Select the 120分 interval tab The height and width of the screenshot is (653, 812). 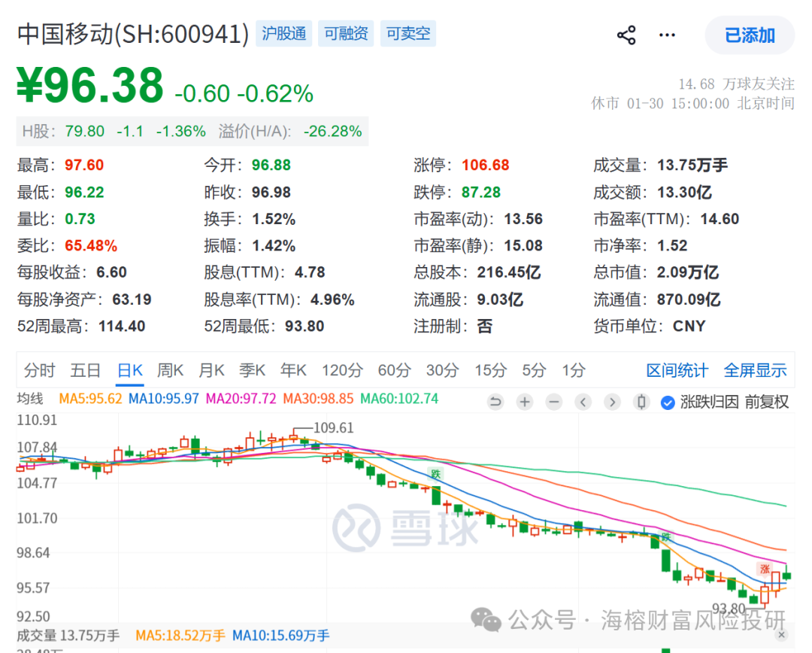pos(342,370)
